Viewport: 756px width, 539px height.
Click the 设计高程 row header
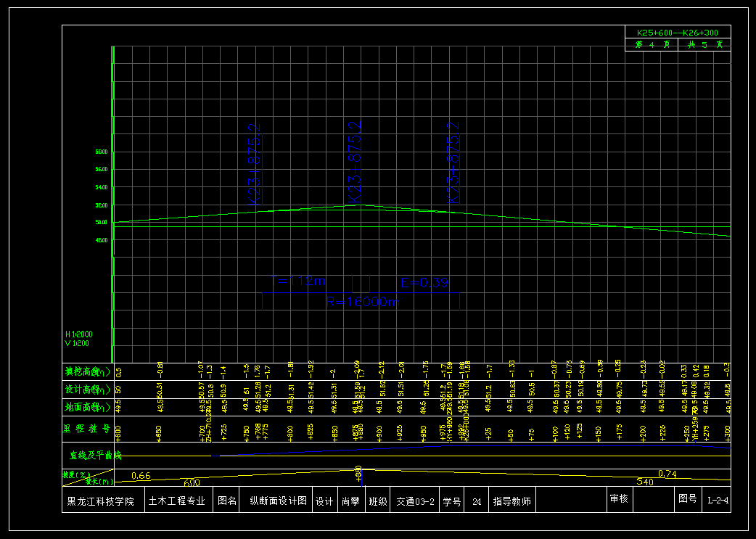click(87, 390)
